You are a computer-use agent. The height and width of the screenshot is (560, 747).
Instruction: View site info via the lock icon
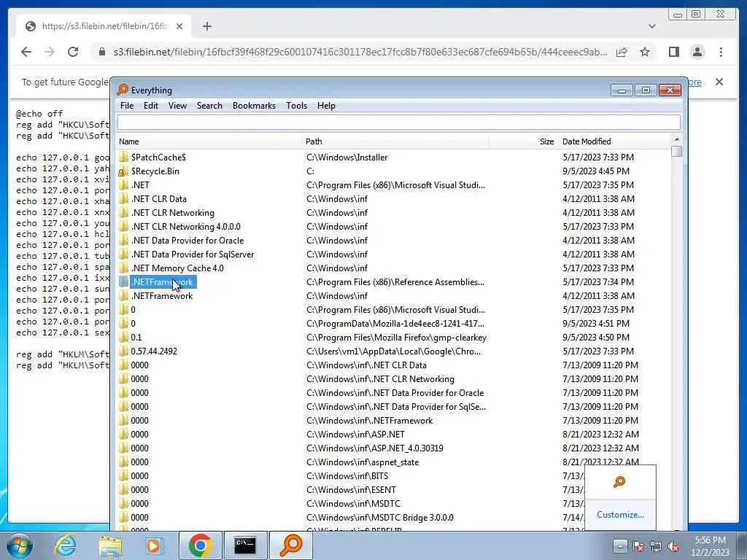click(x=102, y=52)
